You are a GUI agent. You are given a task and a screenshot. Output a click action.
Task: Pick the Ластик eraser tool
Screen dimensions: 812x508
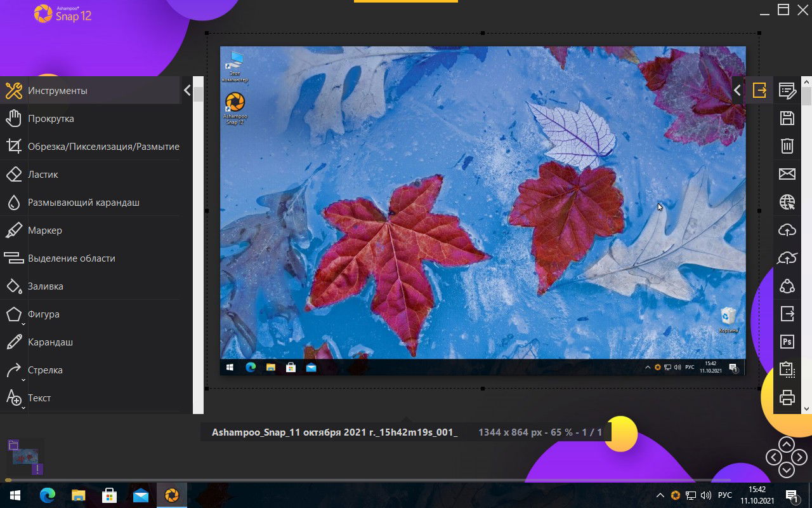90,174
